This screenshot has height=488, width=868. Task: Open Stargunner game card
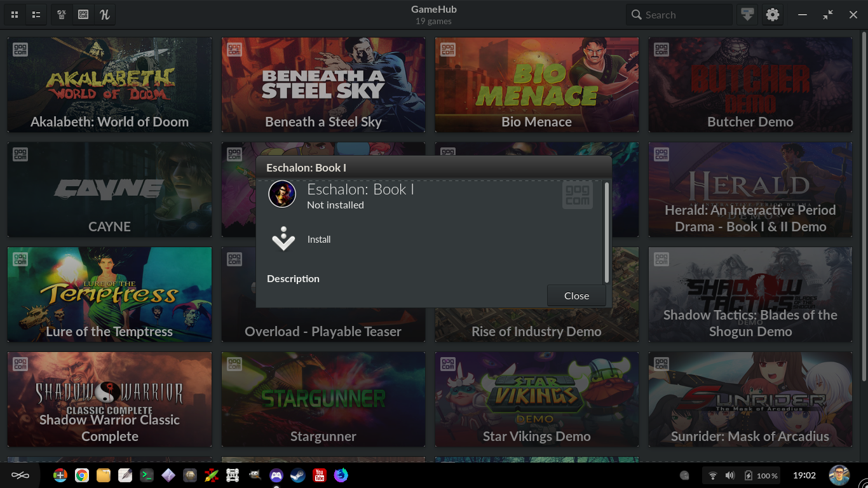click(x=323, y=399)
